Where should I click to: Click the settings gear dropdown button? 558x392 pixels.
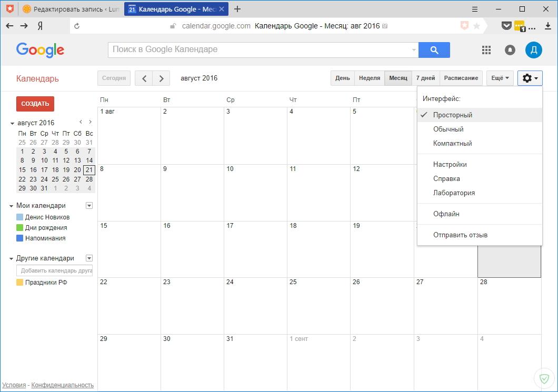point(530,78)
